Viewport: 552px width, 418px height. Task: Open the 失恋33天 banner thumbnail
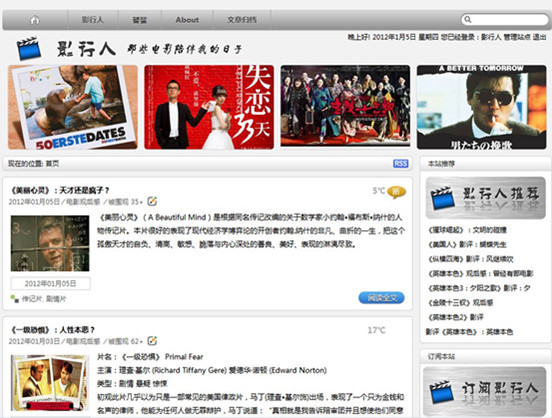coord(209,107)
